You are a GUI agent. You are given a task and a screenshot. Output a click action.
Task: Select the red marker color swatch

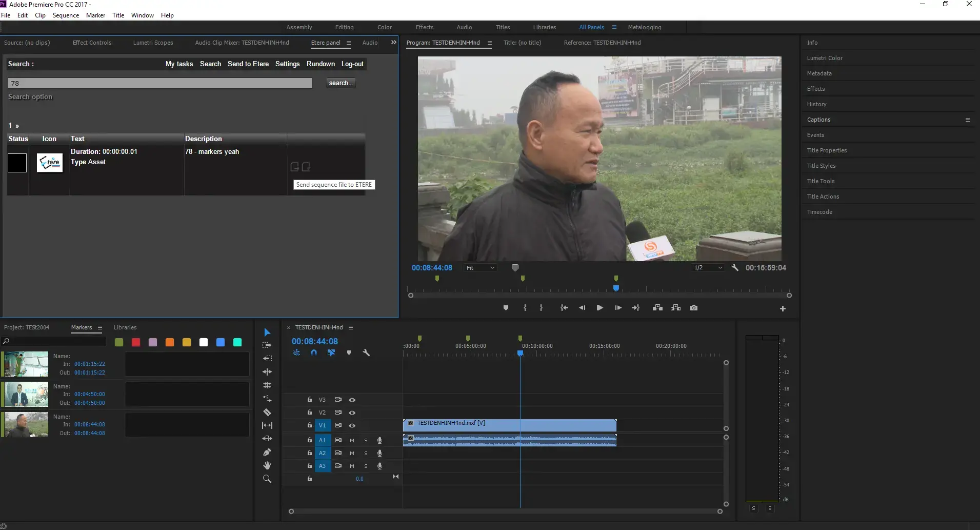pyautogui.click(x=136, y=342)
